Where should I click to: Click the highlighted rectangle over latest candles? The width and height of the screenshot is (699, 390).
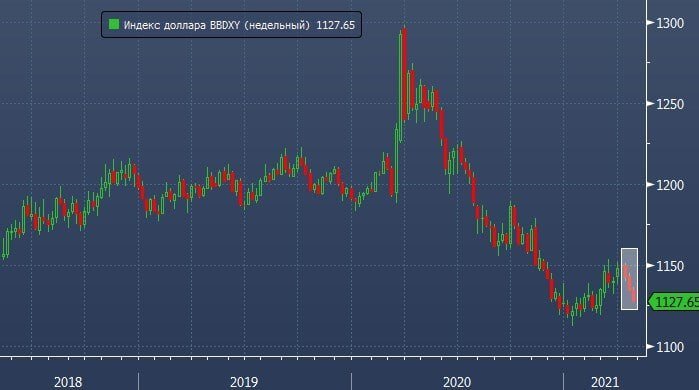(629, 279)
